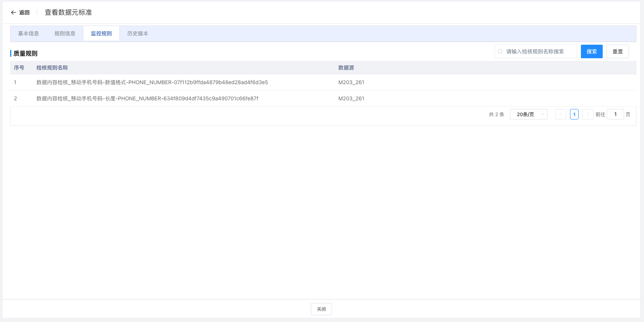Switch to the 规则信息 tab
This screenshot has width=644, height=322.
coord(65,33)
